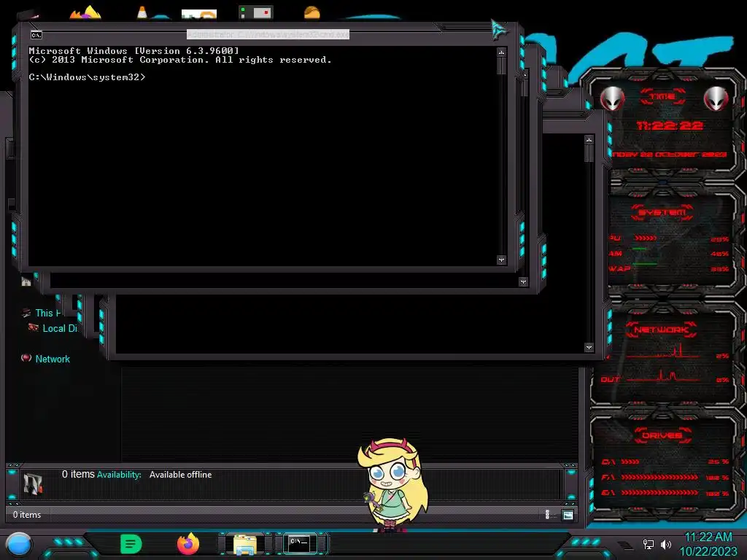Switch Explorer to details view
Viewport: 747px width, 560px height.
547,514
